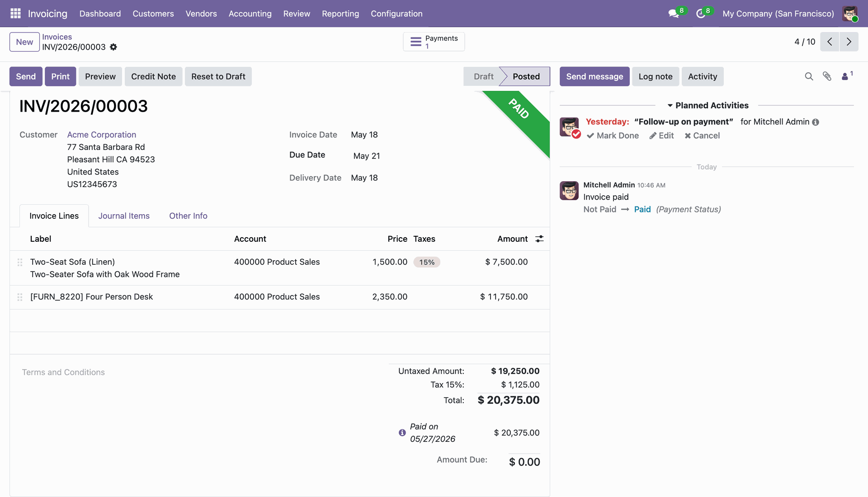This screenshot has height=497, width=868.
Task: Click the column settings adjust icon beside Amount
Action: pos(539,239)
